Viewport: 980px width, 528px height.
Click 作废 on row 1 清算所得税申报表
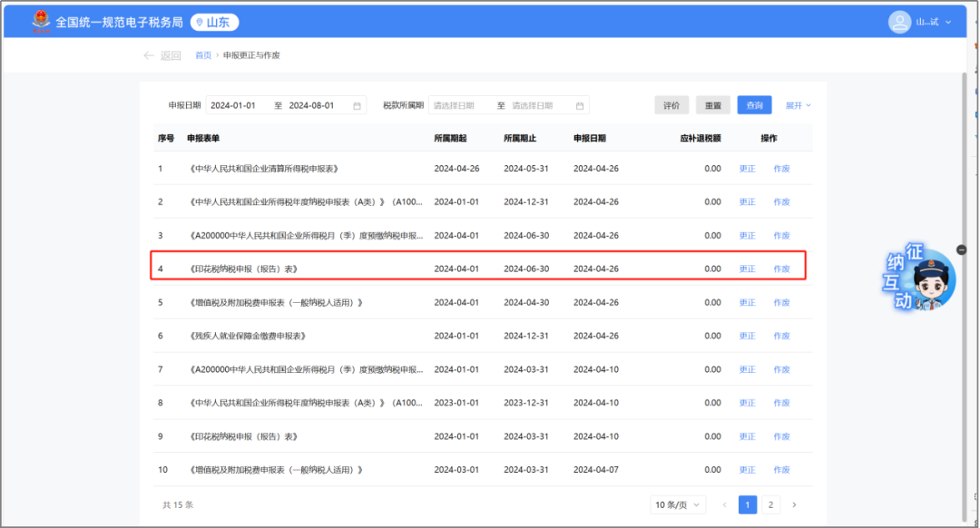[781, 168]
